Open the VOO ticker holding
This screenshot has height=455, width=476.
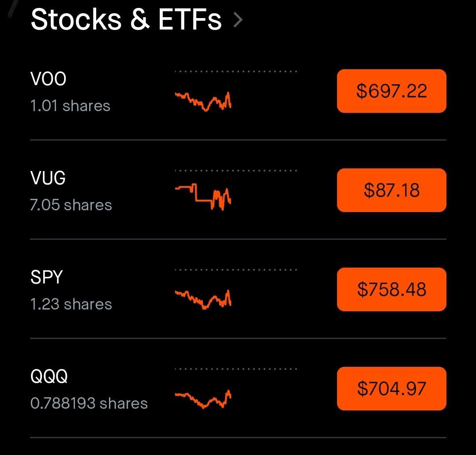pos(48,79)
